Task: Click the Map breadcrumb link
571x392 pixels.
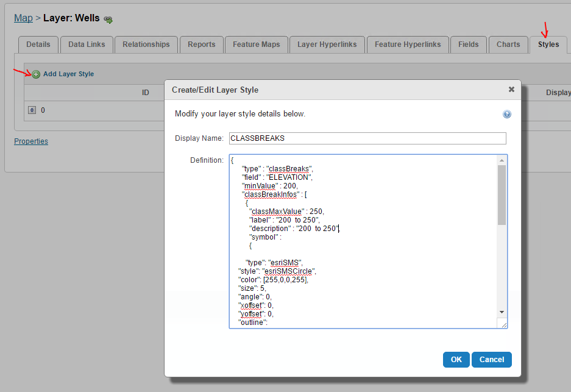Action: tap(23, 18)
